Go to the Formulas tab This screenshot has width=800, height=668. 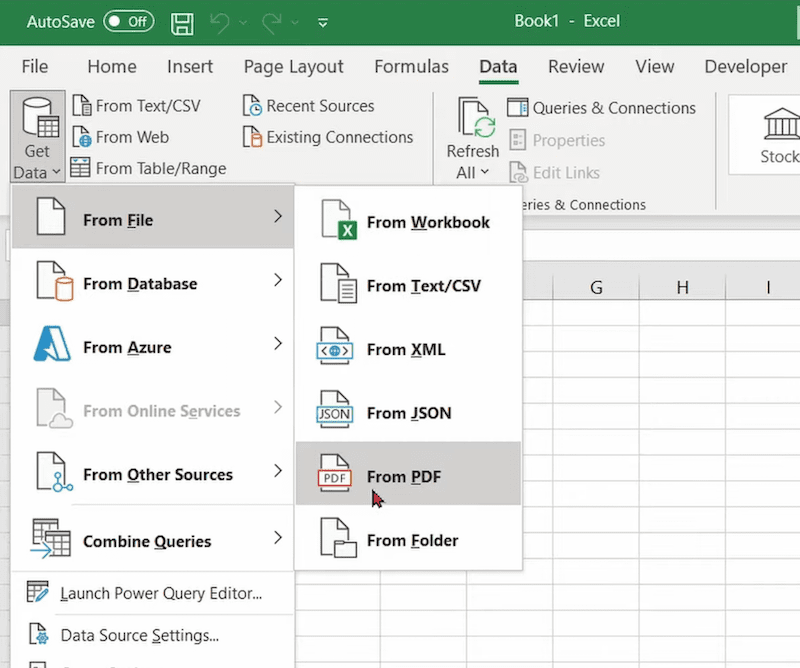(411, 66)
